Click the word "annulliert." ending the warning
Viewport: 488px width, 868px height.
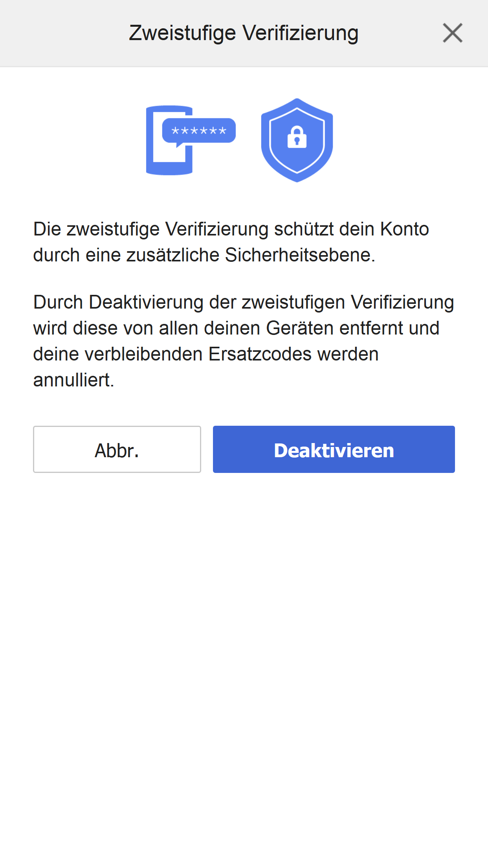[73, 380]
